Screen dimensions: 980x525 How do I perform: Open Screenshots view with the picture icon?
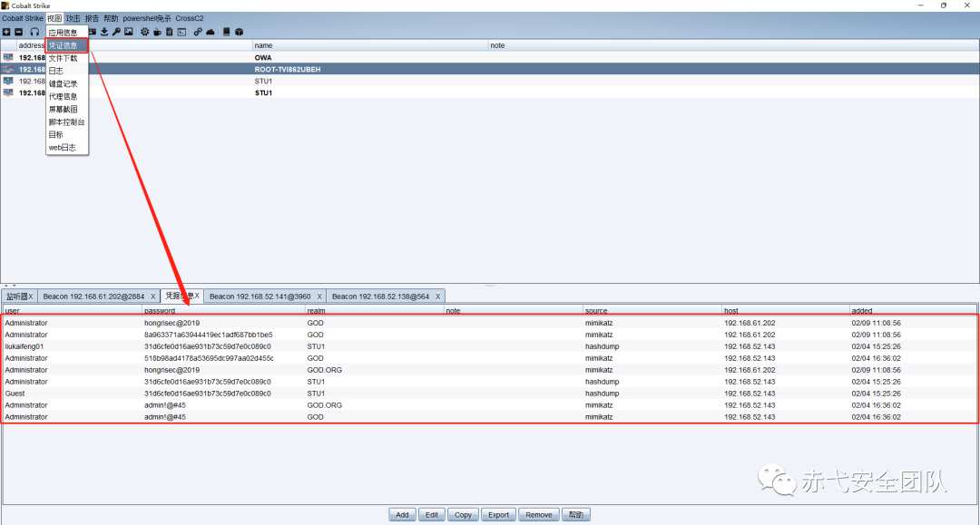pyautogui.click(x=128, y=32)
